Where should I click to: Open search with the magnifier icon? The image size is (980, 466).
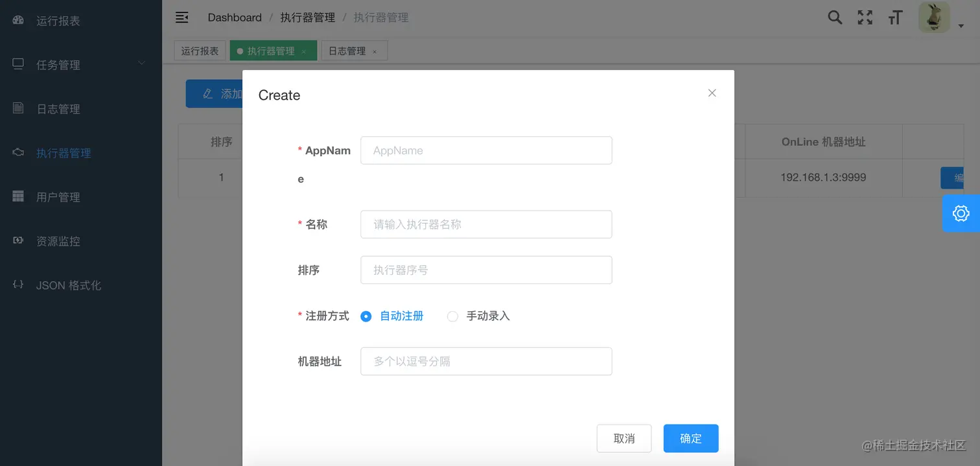[835, 17]
